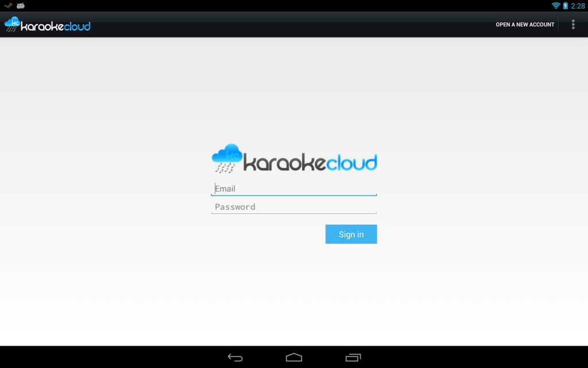This screenshot has width=588, height=368.
Task: Tap the Android Back navigation button
Action: tap(235, 358)
